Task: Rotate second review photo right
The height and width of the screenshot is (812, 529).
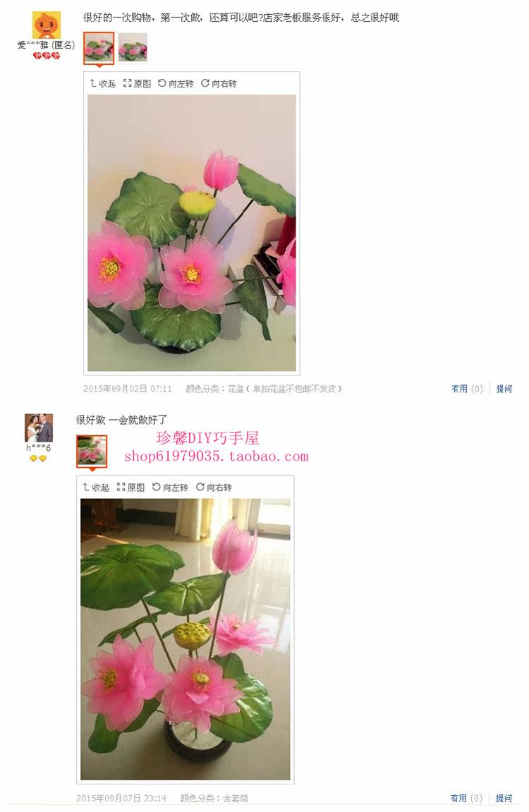Action: click(214, 487)
